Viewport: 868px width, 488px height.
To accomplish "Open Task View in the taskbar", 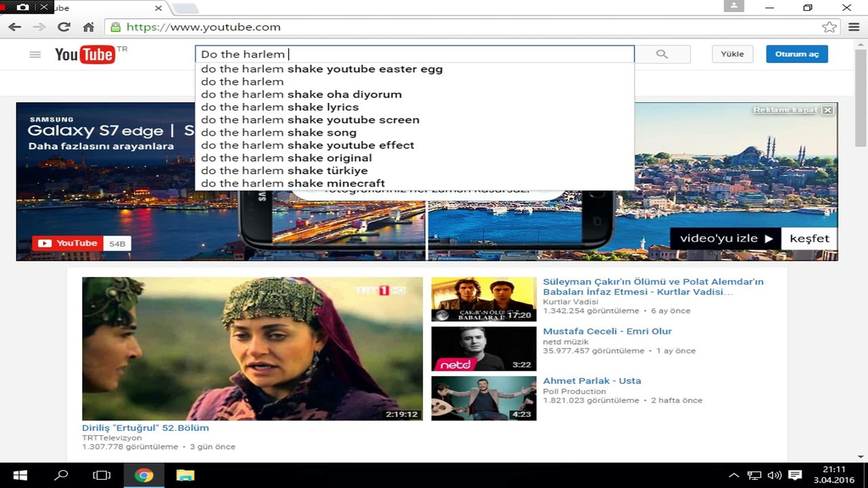I will (102, 475).
